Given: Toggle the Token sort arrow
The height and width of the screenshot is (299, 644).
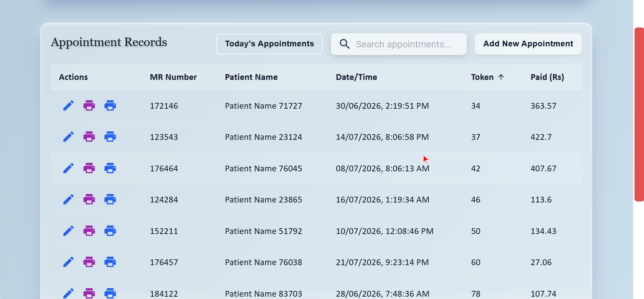Looking at the screenshot, I should (501, 77).
